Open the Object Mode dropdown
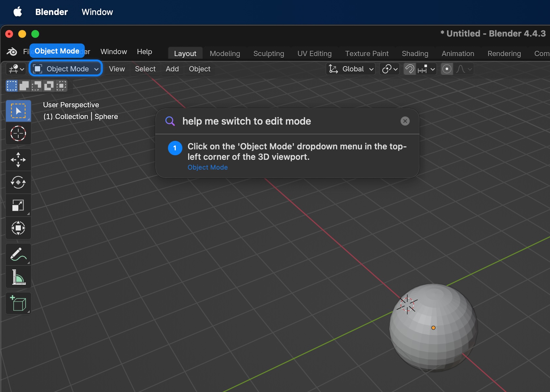 [66, 69]
